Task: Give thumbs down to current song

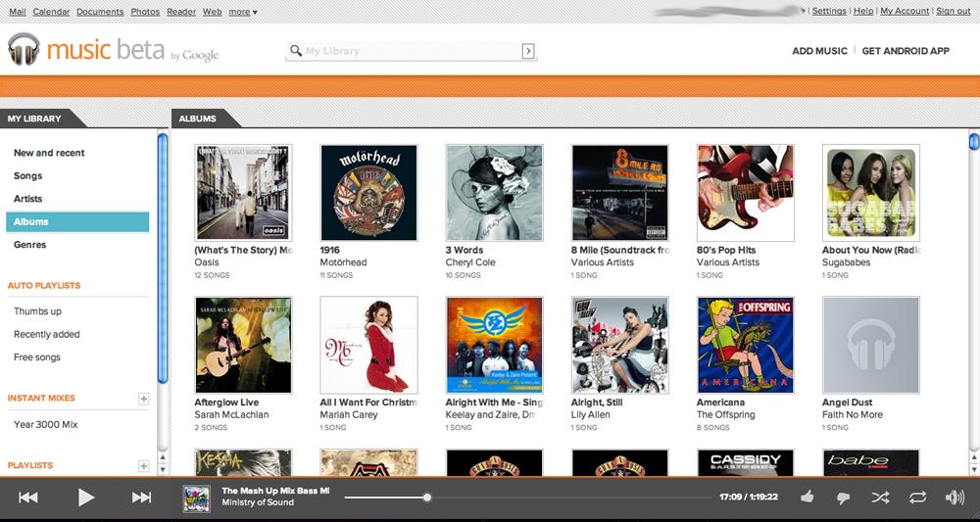Action: 843,498
